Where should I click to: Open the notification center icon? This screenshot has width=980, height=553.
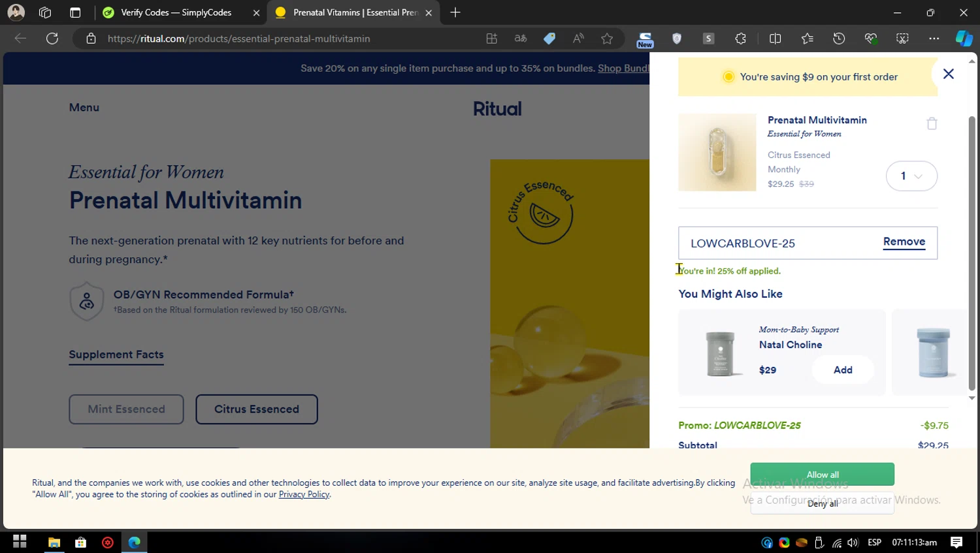(x=956, y=543)
